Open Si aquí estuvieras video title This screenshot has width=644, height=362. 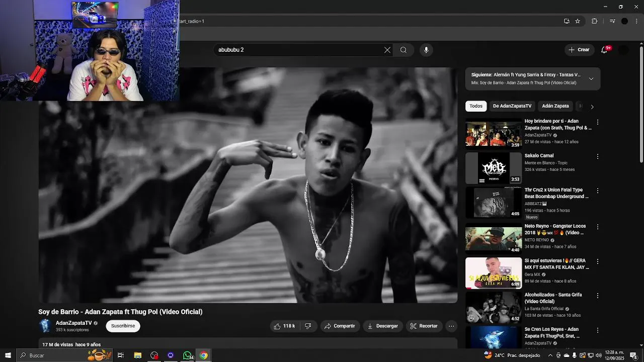tap(556, 264)
